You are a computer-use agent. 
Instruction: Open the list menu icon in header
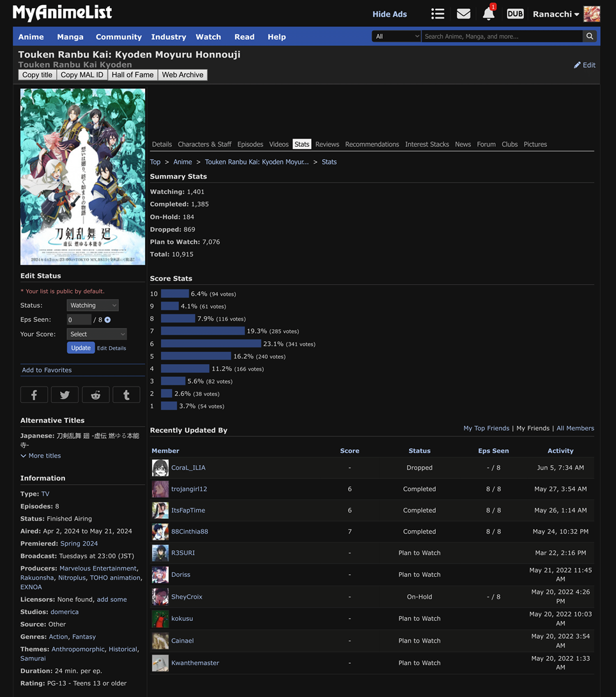coord(438,13)
